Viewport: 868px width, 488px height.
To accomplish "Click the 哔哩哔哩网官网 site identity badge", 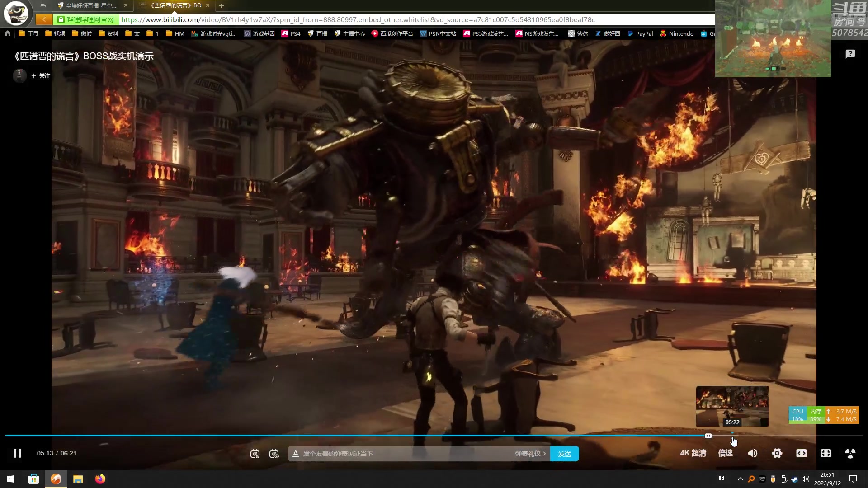I will tap(86, 19).
